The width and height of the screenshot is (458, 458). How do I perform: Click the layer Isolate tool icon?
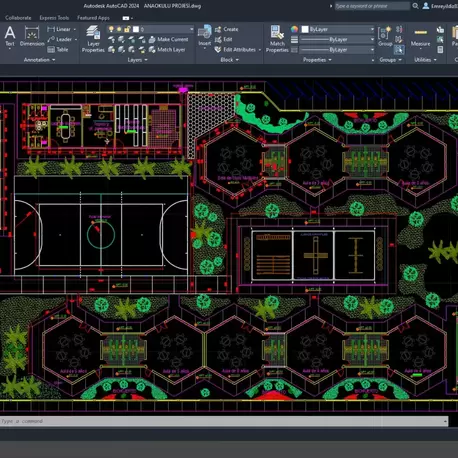pos(121,40)
